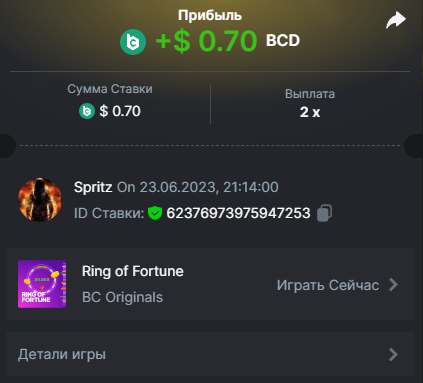This screenshot has height=383, width=423.
Task: Select the bet ID number 623769739759472​53
Action: point(238,213)
